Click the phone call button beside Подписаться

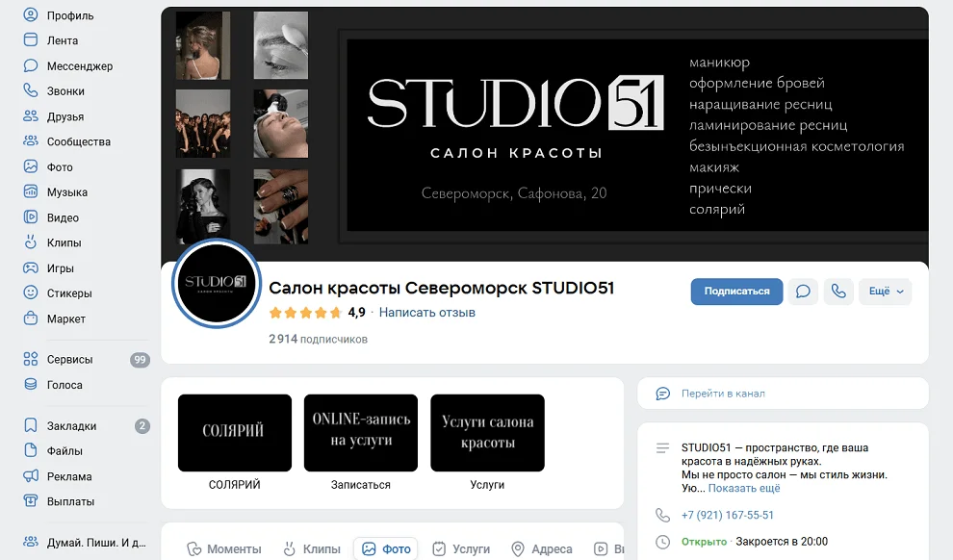[838, 292]
